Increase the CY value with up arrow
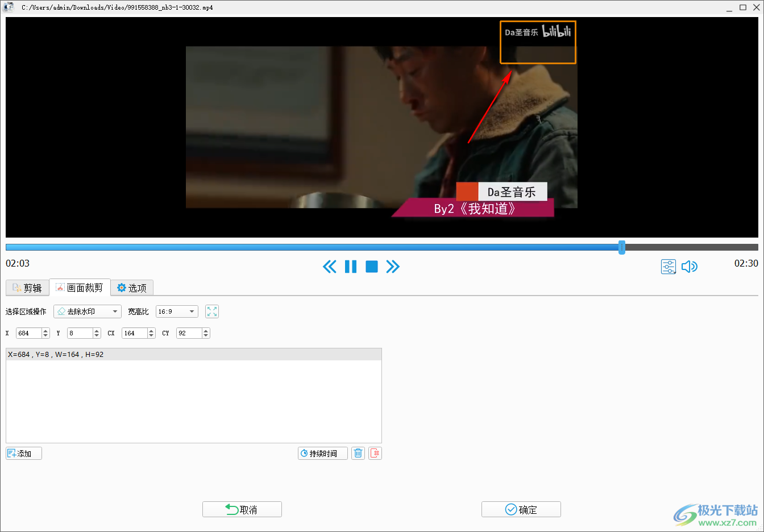Viewport: 764px width, 532px height. (x=206, y=331)
